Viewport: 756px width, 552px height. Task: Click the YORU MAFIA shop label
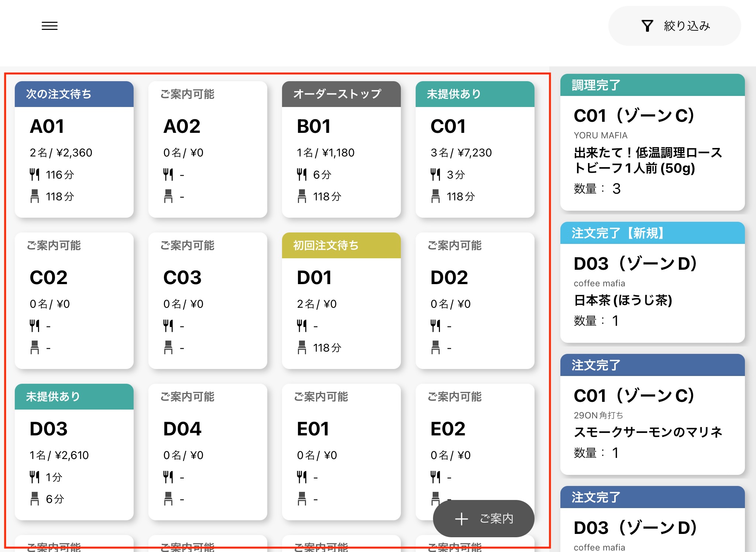(x=601, y=135)
